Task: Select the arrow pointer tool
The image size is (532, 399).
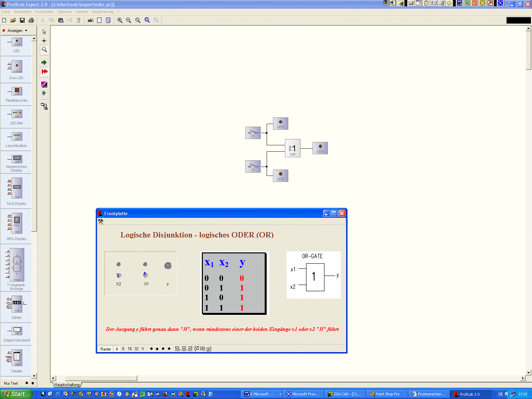Action: (x=44, y=32)
